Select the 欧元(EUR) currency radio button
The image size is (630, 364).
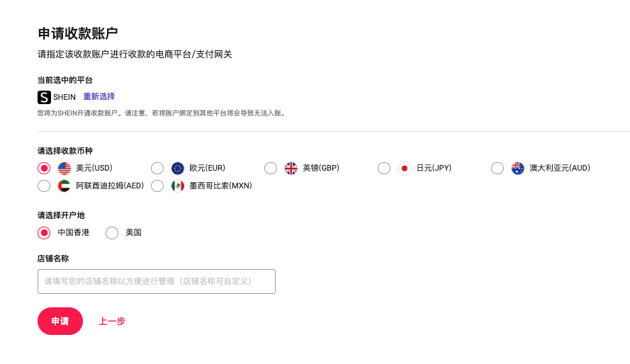click(x=157, y=168)
